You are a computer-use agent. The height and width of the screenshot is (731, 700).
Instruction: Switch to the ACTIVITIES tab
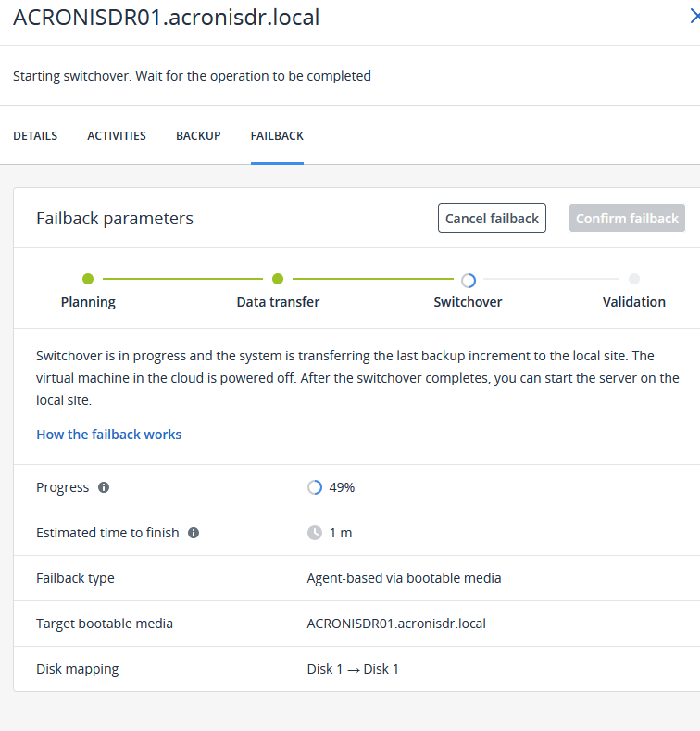tap(117, 135)
